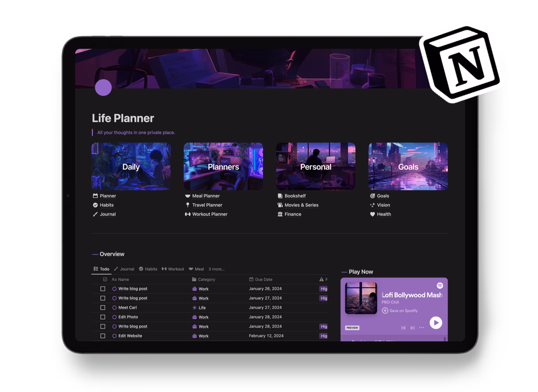
Task: Click the Spotify album artwork thumbnail
Action: 361,298
